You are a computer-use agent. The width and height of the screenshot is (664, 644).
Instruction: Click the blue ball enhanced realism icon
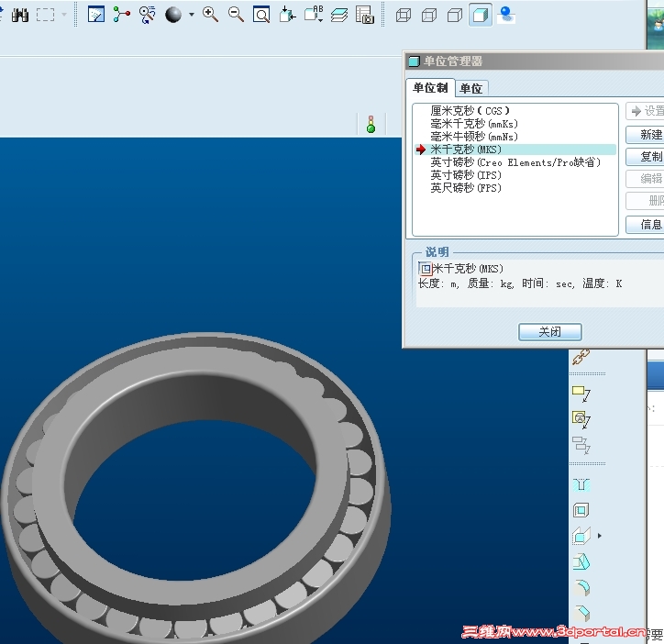point(505,16)
